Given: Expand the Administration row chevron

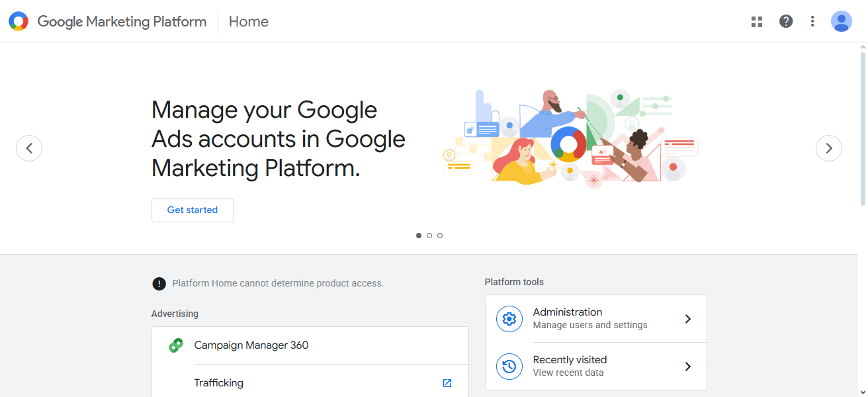Looking at the screenshot, I should 687,318.
